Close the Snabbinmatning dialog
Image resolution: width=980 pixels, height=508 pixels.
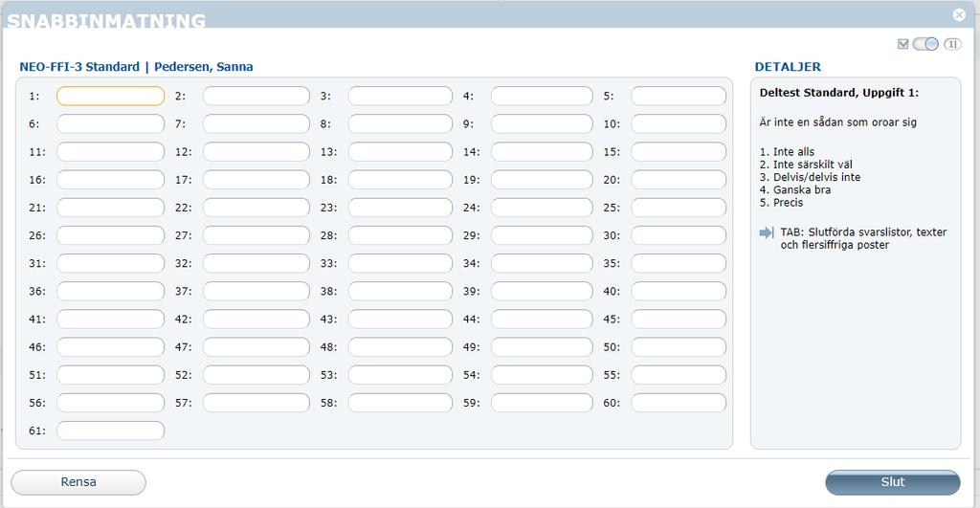[x=959, y=14]
